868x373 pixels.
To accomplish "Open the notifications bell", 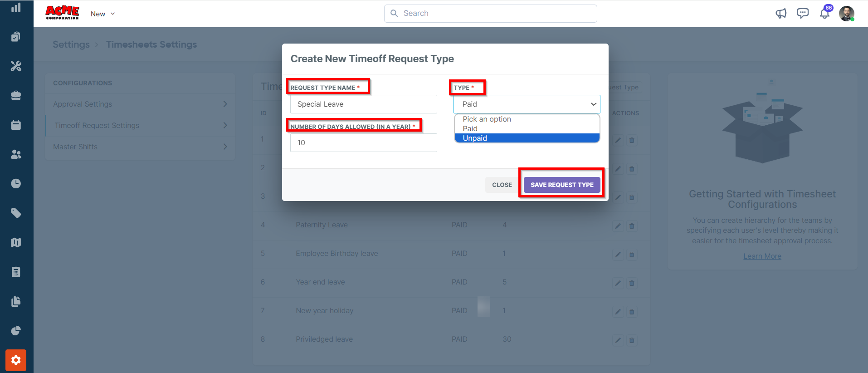I will click(x=825, y=14).
